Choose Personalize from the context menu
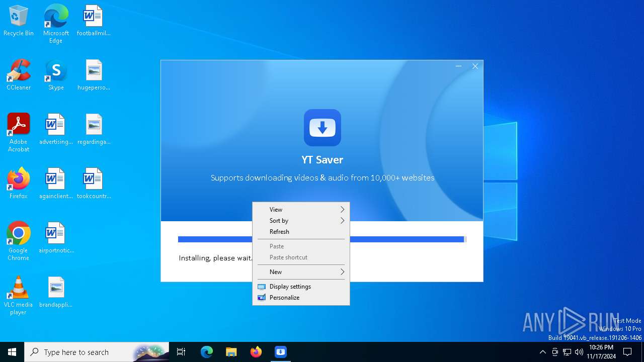644x362 pixels. point(301,298)
